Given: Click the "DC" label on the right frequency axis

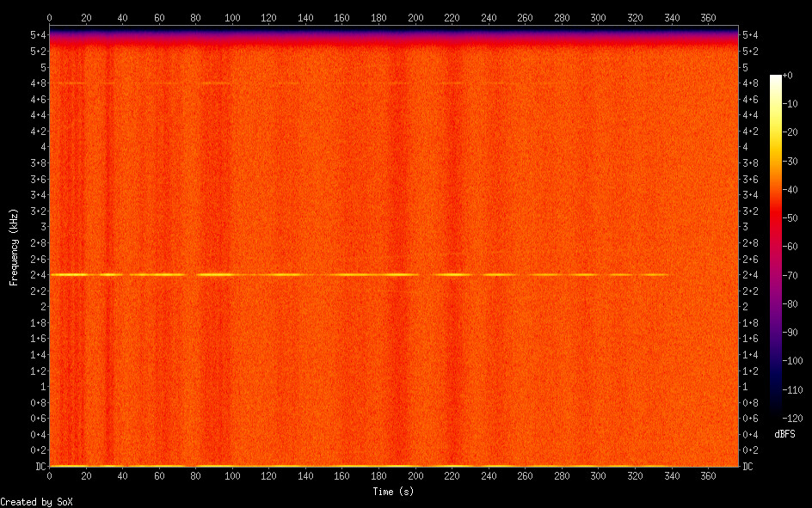Looking at the screenshot, I should pyautogui.click(x=748, y=467).
